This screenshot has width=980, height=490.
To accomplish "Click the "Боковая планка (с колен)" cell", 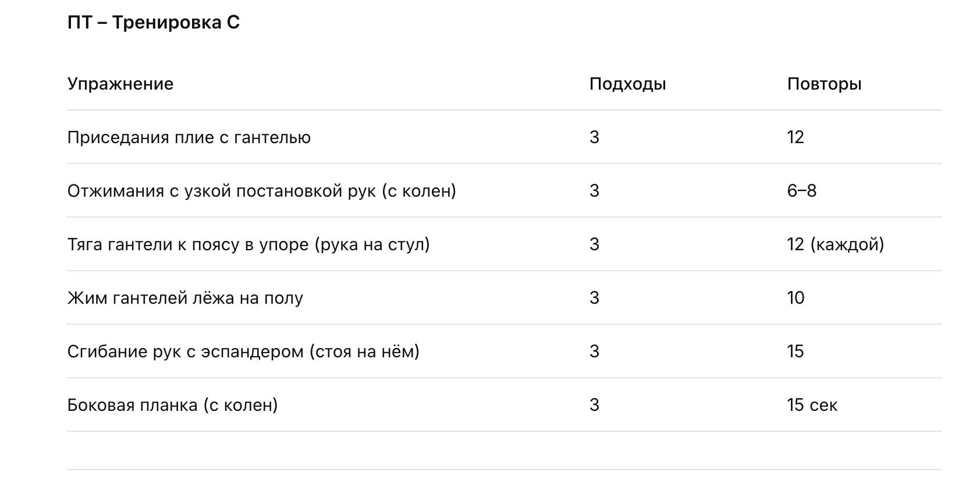I will pos(172,405).
